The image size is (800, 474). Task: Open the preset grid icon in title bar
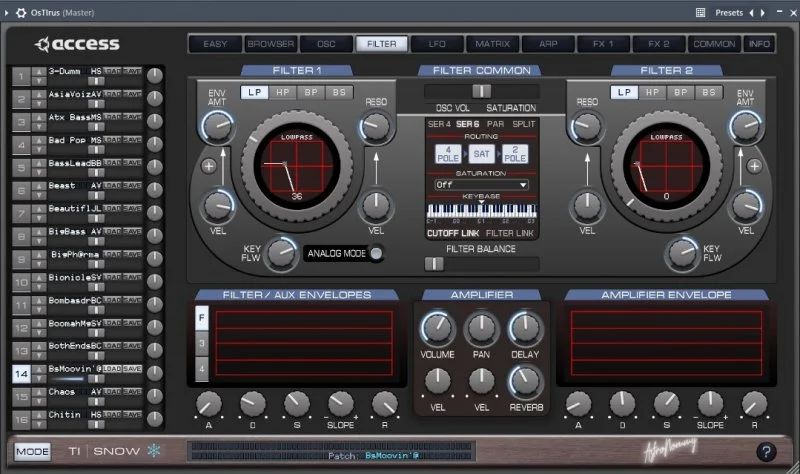click(701, 13)
